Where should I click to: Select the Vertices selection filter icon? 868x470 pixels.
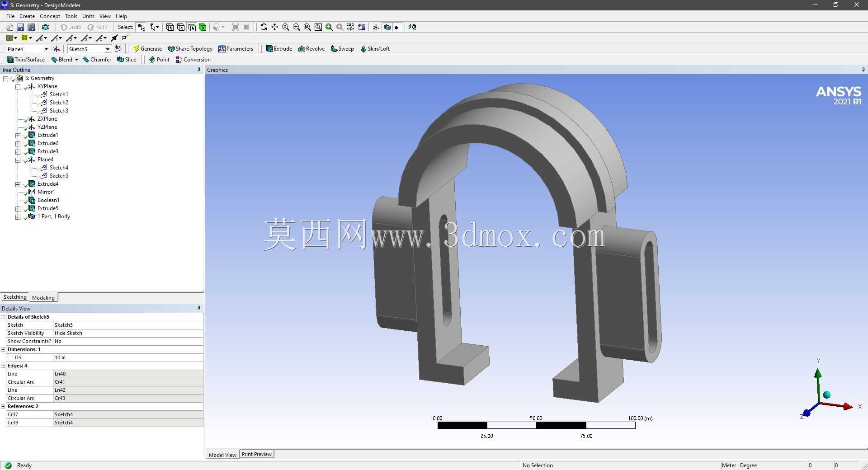click(x=170, y=27)
